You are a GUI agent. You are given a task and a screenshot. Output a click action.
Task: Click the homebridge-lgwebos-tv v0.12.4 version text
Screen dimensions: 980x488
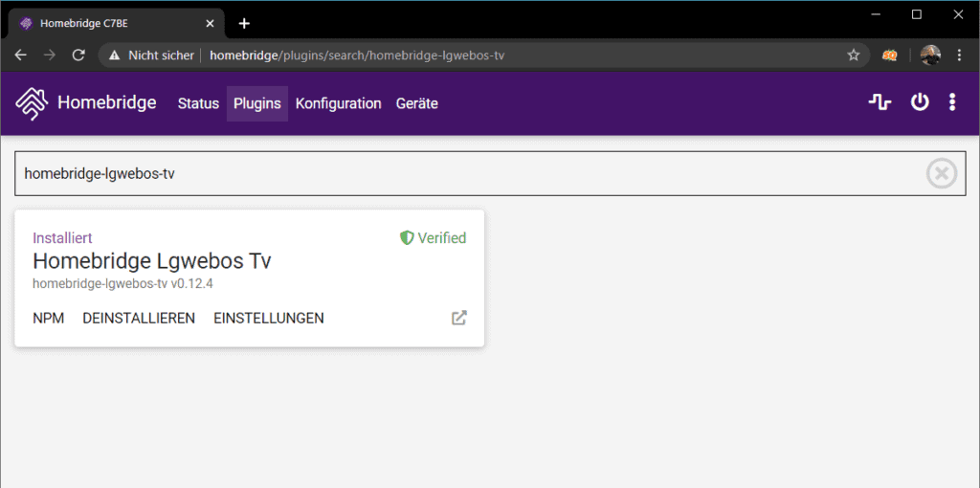(x=124, y=283)
